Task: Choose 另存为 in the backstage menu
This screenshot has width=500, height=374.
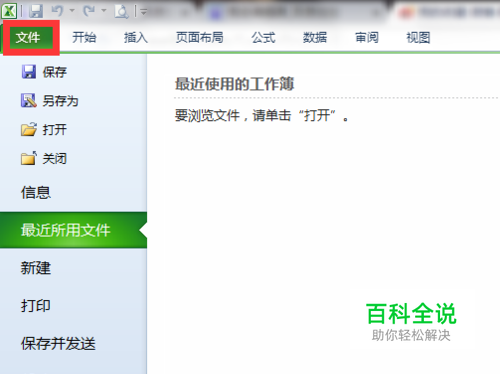Action: click(60, 101)
